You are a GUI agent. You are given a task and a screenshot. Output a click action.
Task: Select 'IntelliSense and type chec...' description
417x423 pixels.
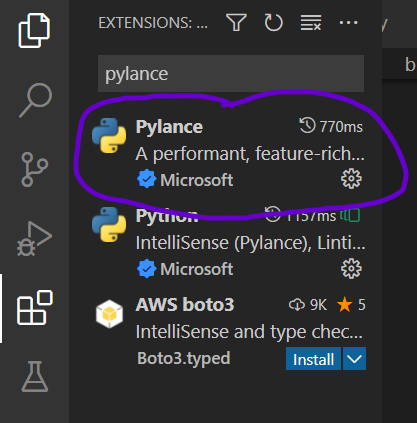tap(249, 332)
